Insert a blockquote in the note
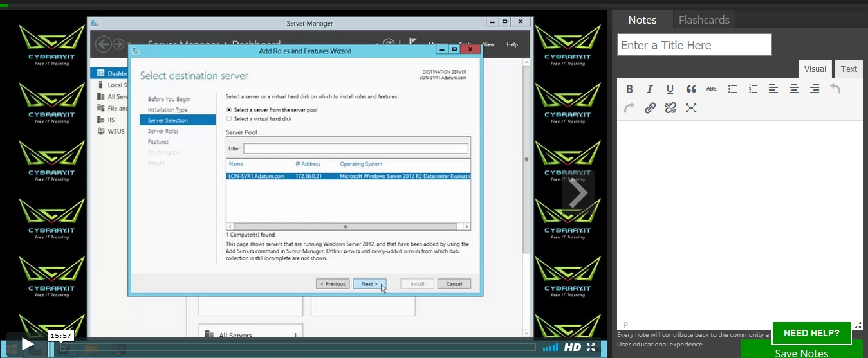This screenshot has height=358, width=868. tap(691, 89)
